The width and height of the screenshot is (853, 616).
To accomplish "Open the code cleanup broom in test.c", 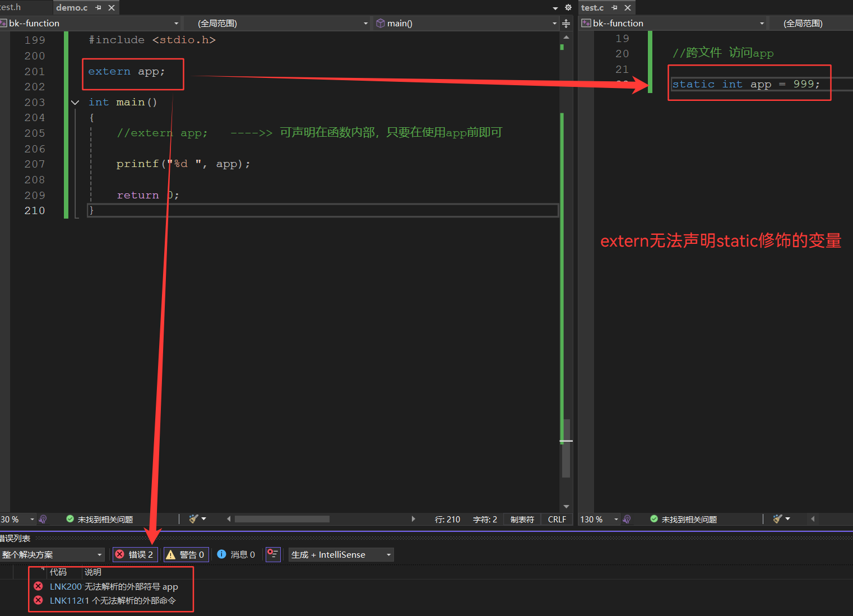I will 777,519.
